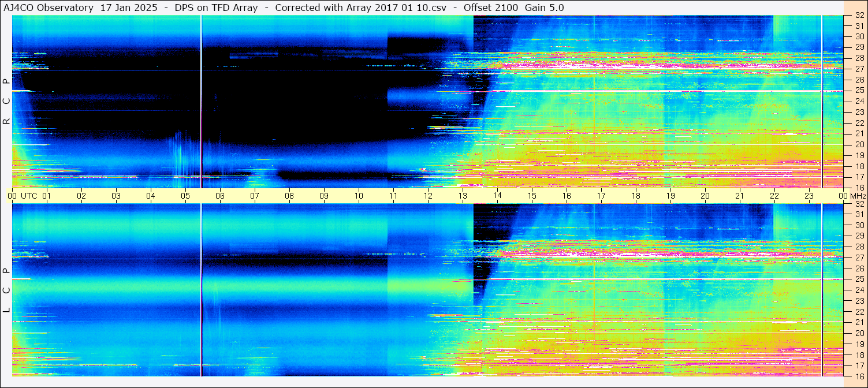Select the 23 hour tick label on time axis
The width and height of the screenshot is (868, 388).
click(x=809, y=196)
